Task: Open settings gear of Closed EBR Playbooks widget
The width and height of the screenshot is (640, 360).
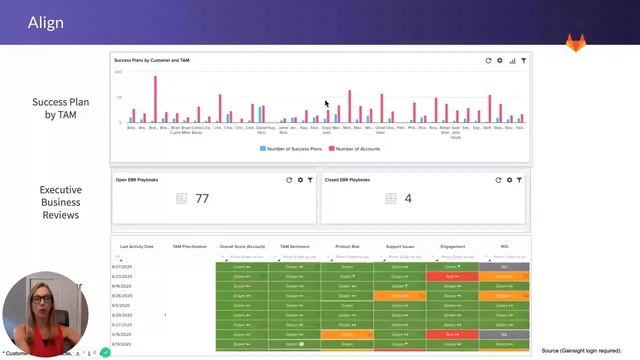Action: (x=509, y=180)
